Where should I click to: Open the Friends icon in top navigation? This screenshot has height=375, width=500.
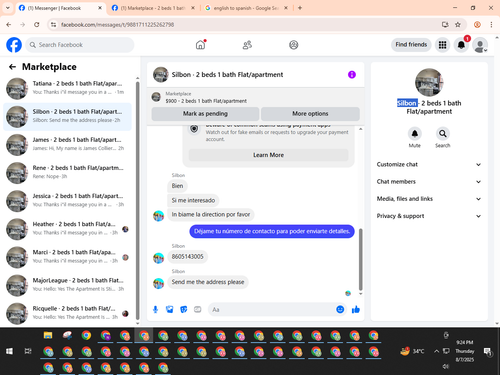(247, 45)
